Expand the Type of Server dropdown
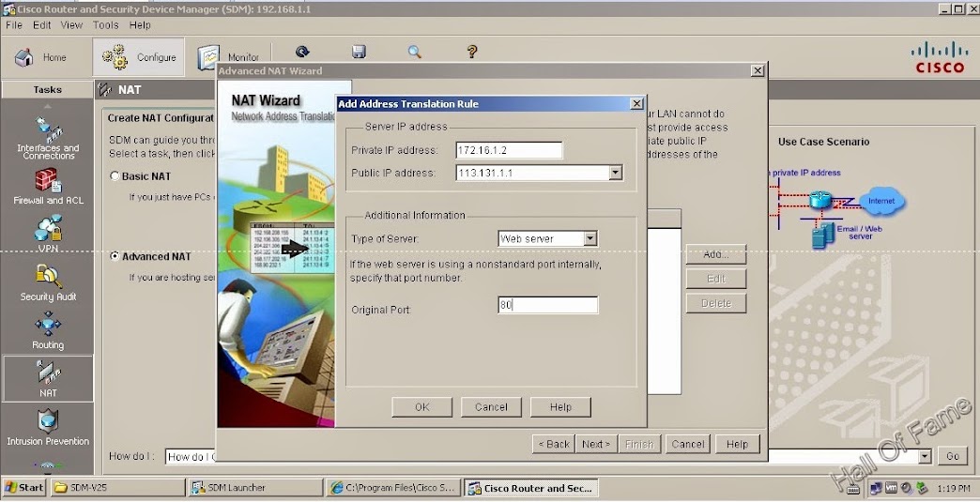This screenshot has height=502, width=980. click(x=590, y=238)
